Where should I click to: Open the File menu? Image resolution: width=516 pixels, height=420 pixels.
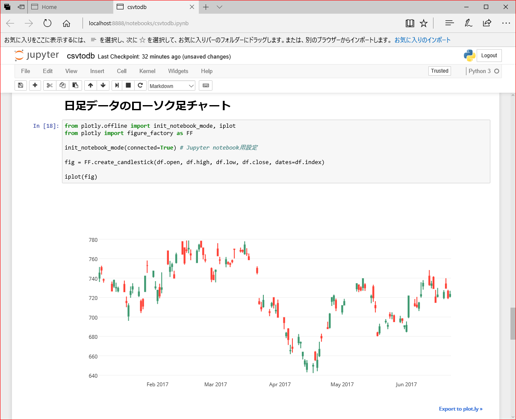26,71
